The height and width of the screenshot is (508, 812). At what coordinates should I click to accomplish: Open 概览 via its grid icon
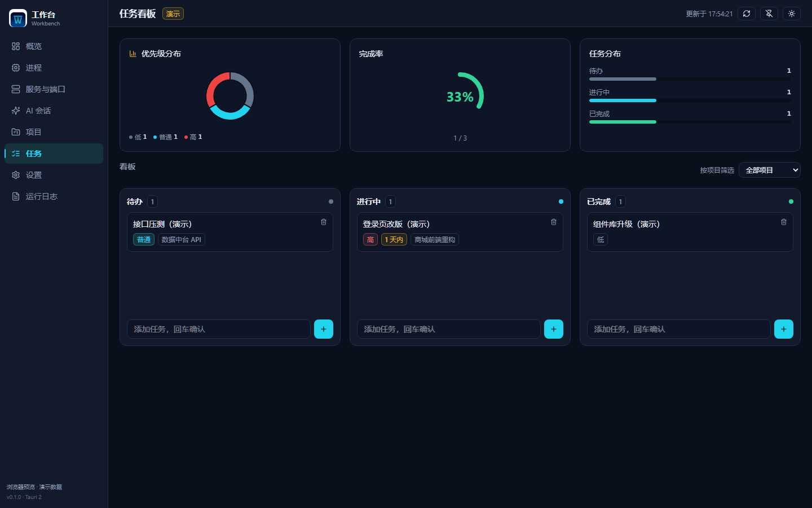[16, 46]
